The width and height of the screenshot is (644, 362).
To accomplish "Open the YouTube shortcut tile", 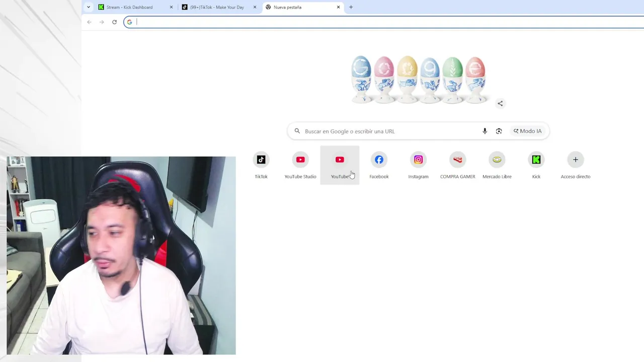I will tap(340, 165).
